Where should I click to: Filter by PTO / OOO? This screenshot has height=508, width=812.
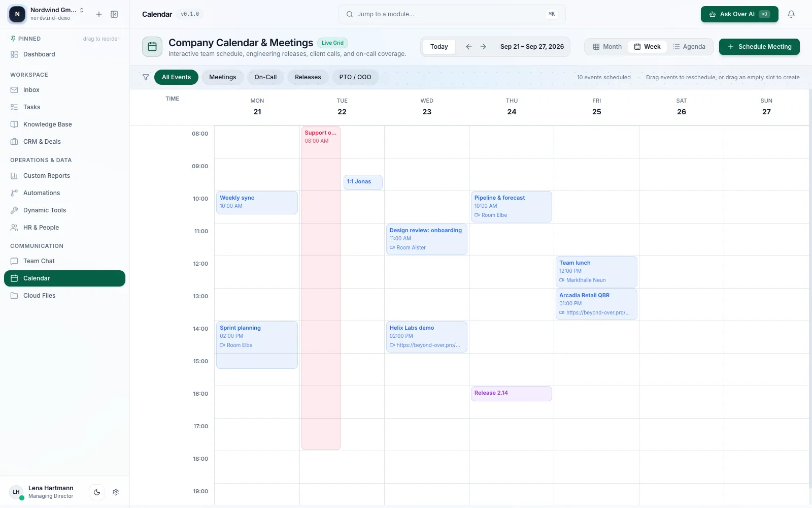(355, 77)
